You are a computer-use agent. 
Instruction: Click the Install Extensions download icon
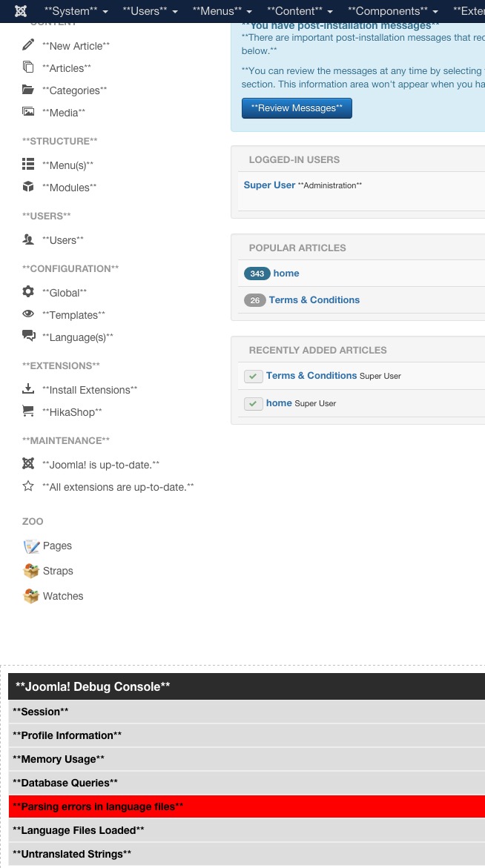point(28,389)
